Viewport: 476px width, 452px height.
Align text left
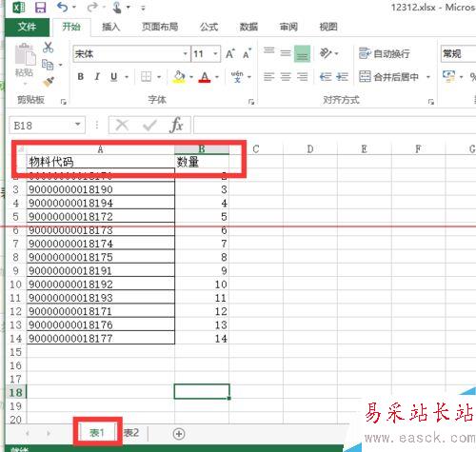pyautogui.click(x=269, y=77)
